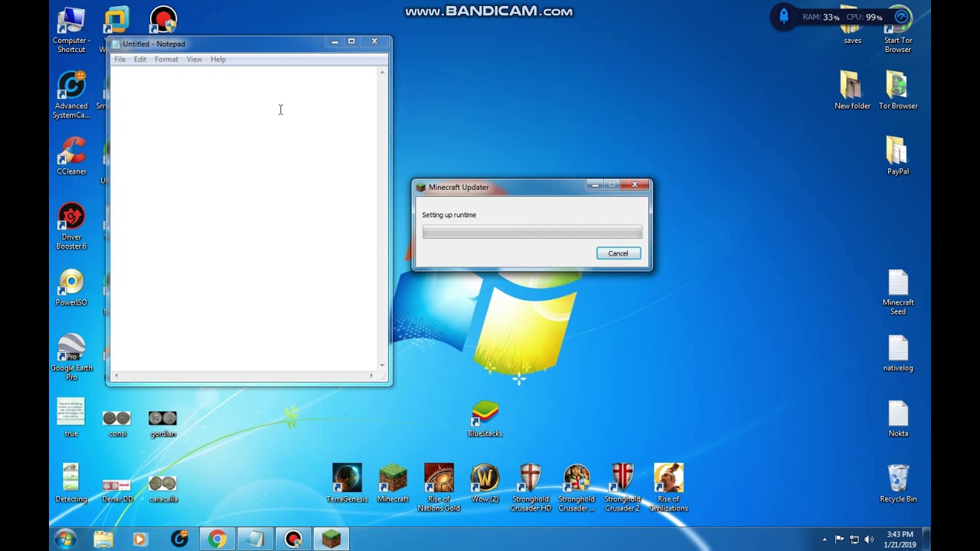The height and width of the screenshot is (551, 980).
Task: Open the Nokta file on desktop
Action: click(898, 419)
